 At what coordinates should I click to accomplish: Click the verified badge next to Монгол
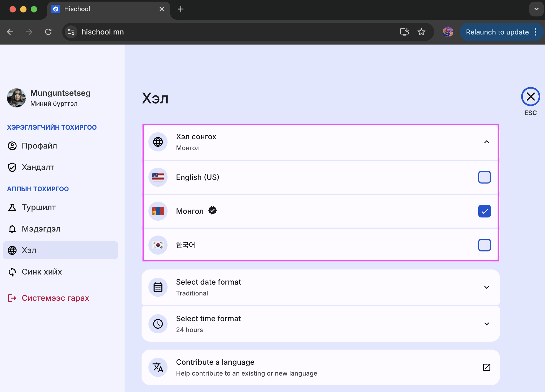tap(213, 211)
